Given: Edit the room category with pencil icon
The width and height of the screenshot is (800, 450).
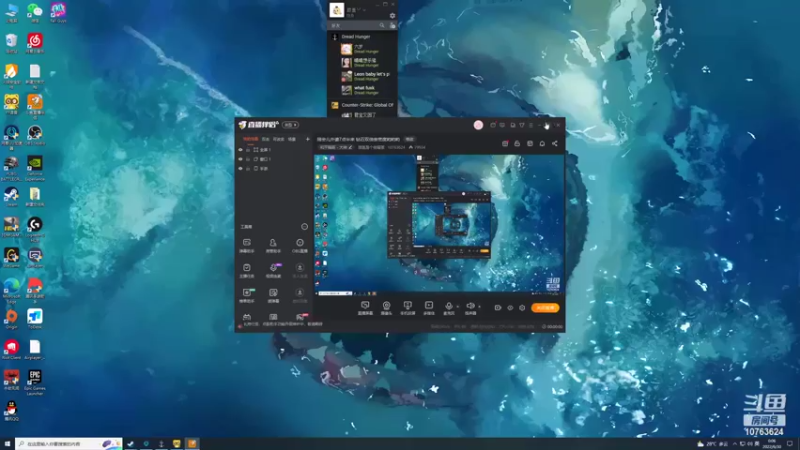Looking at the screenshot, I should coord(351,147).
